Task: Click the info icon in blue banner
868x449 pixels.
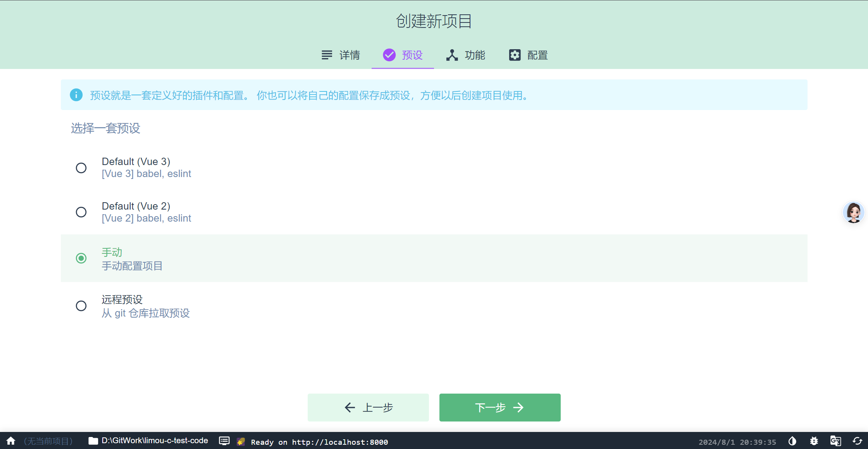Action: coord(76,95)
